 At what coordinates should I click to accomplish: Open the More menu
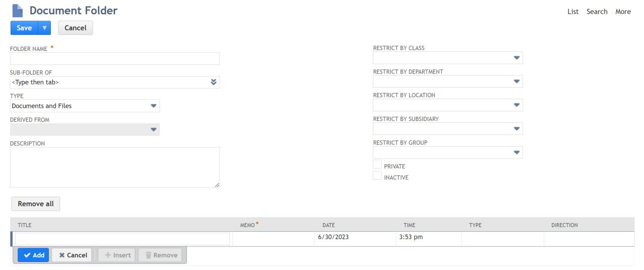coord(623,12)
